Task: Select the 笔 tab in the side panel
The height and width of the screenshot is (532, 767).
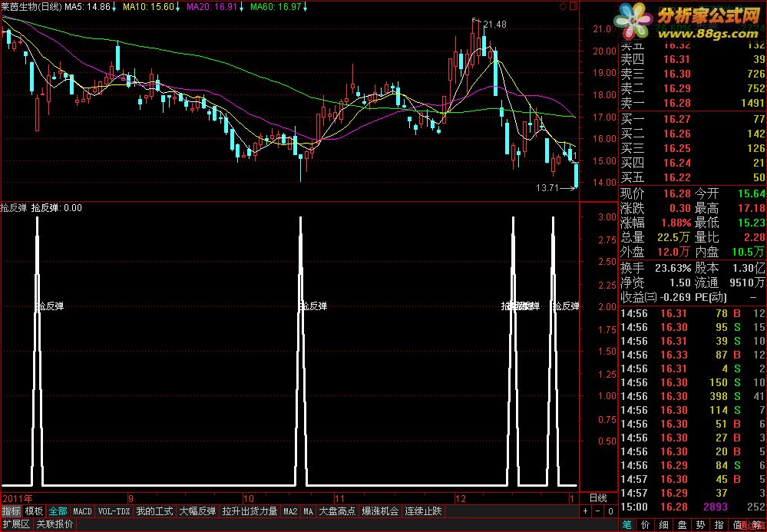Action: click(x=627, y=524)
